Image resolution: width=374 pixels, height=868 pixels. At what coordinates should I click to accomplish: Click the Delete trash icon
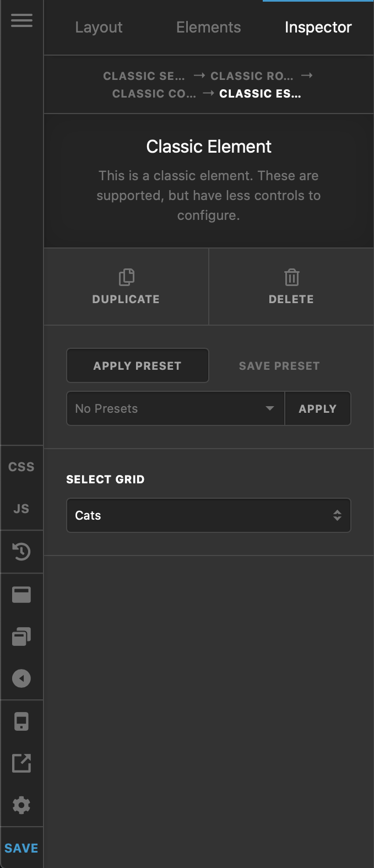tap(291, 277)
